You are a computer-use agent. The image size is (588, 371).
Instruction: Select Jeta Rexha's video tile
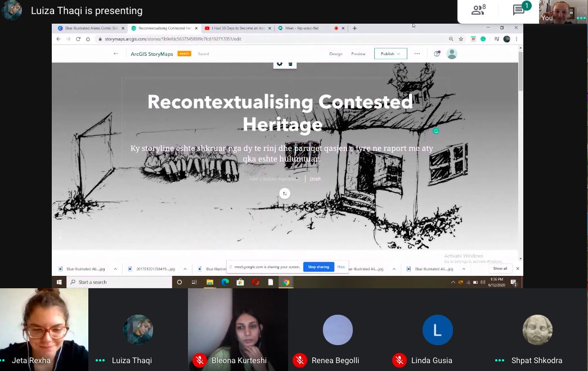coord(44,329)
